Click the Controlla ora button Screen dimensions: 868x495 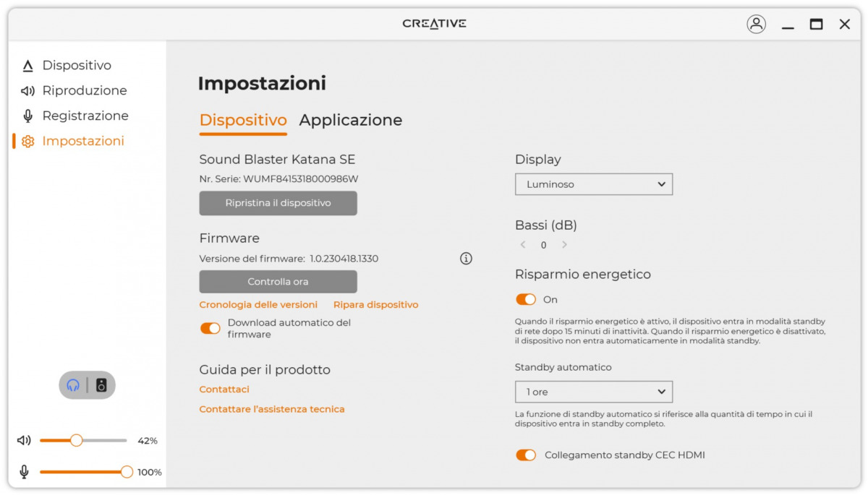278,282
